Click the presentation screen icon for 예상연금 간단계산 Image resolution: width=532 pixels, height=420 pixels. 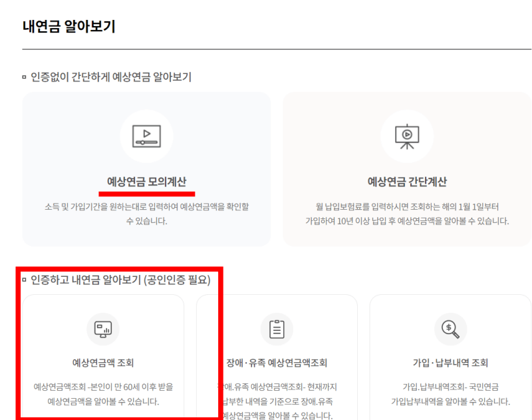pos(408,136)
